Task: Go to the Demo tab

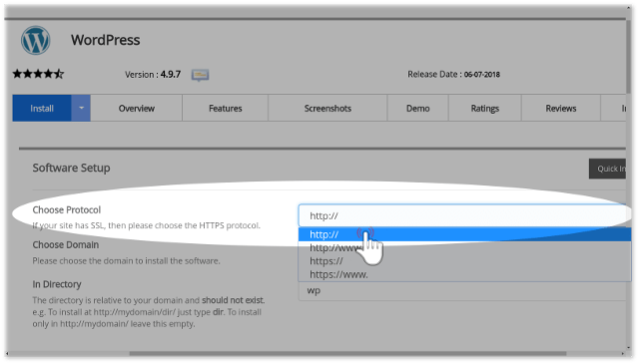Action: pyautogui.click(x=418, y=109)
